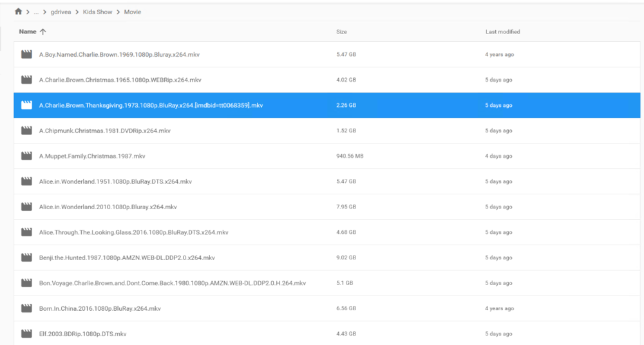Toggle the Name sort direction arrow
This screenshot has height=345, width=644.
point(43,32)
